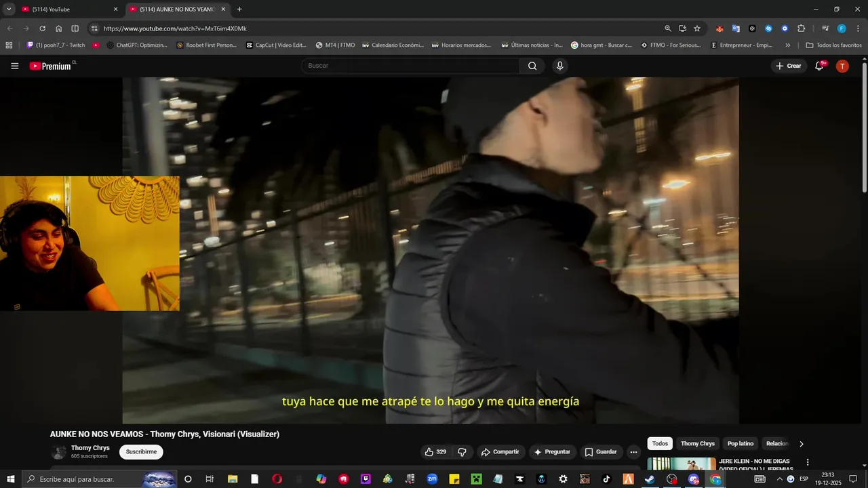
Task: Like the video with thumbs up
Action: [435, 452]
